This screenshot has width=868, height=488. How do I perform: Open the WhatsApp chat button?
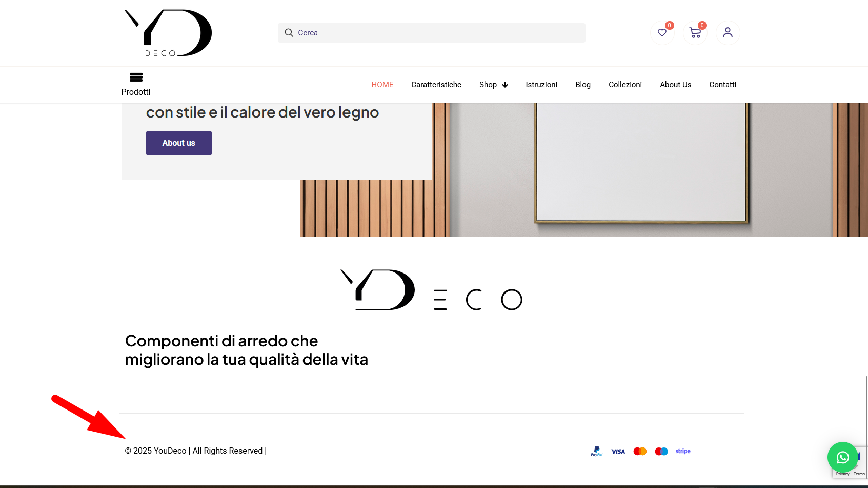tap(842, 457)
